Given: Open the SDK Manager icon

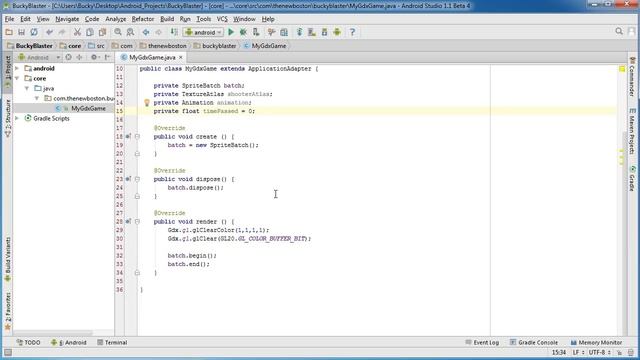Looking at the screenshot, I should coord(324,32).
